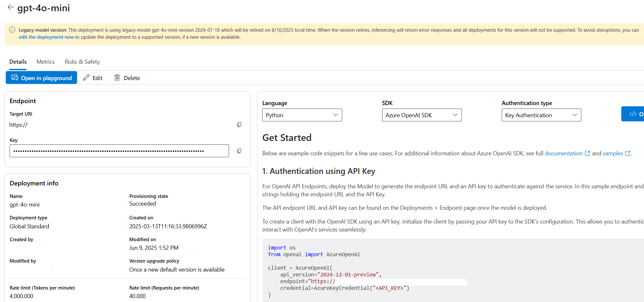Select the Target URI https:// text
This screenshot has height=302, width=644.
19,125
